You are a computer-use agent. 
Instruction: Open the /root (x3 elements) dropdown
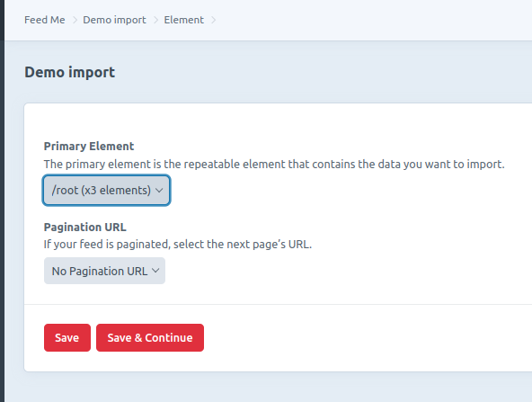coord(106,190)
